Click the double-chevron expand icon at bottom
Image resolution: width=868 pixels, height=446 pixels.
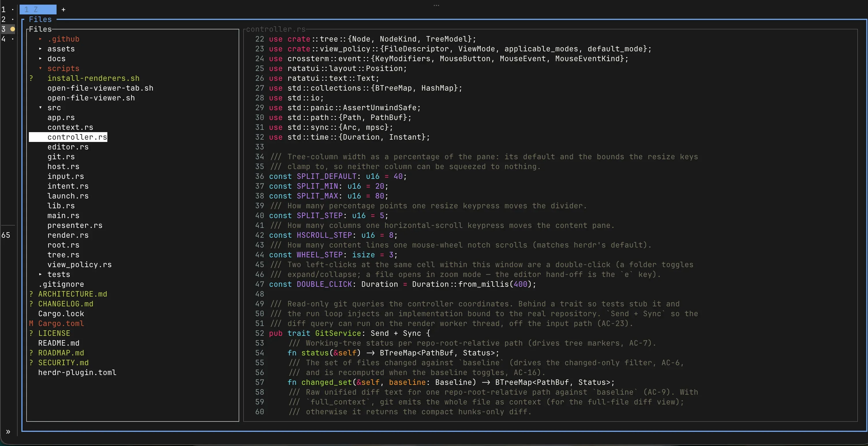pyautogui.click(x=8, y=432)
